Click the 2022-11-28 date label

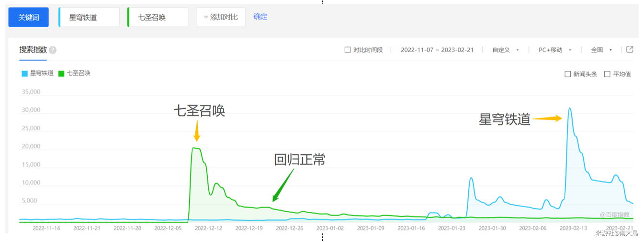[x=127, y=228]
